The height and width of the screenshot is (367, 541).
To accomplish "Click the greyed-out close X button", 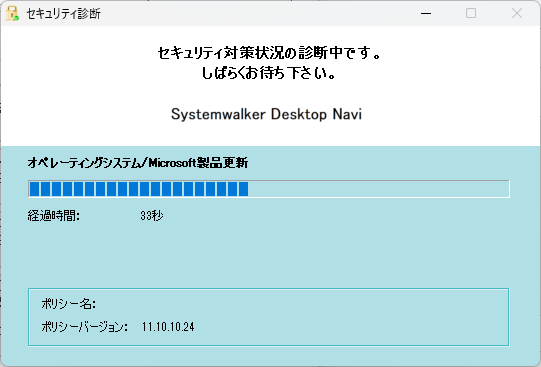I will coord(517,13).
